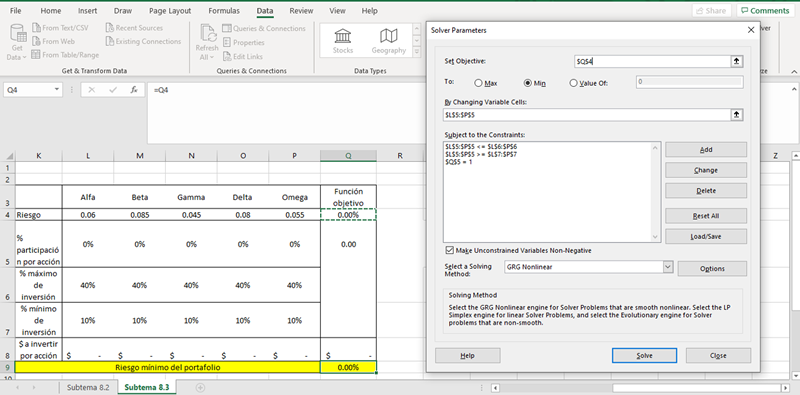Click the Insert Function fx icon

(134, 90)
